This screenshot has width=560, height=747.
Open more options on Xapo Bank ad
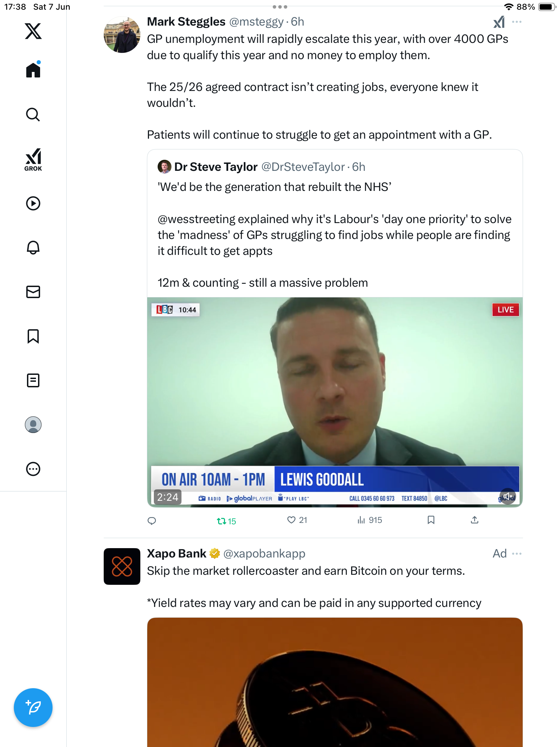(x=517, y=554)
